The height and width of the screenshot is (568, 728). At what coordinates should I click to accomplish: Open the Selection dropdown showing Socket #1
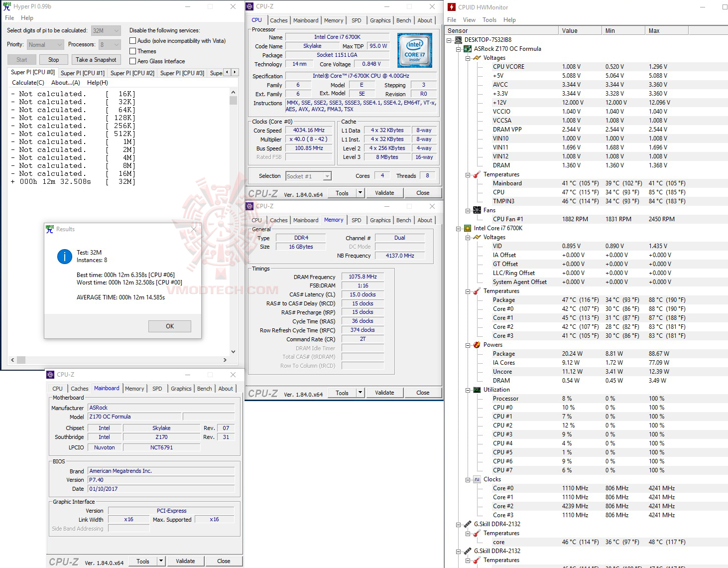pyautogui.click(x=309, y=176)
